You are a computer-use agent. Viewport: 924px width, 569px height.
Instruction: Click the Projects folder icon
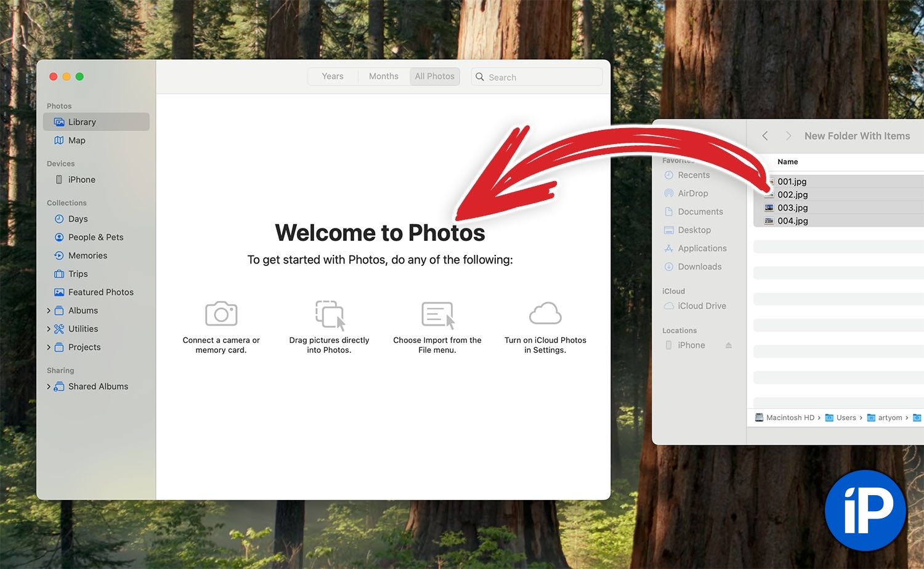coord(59,347)
